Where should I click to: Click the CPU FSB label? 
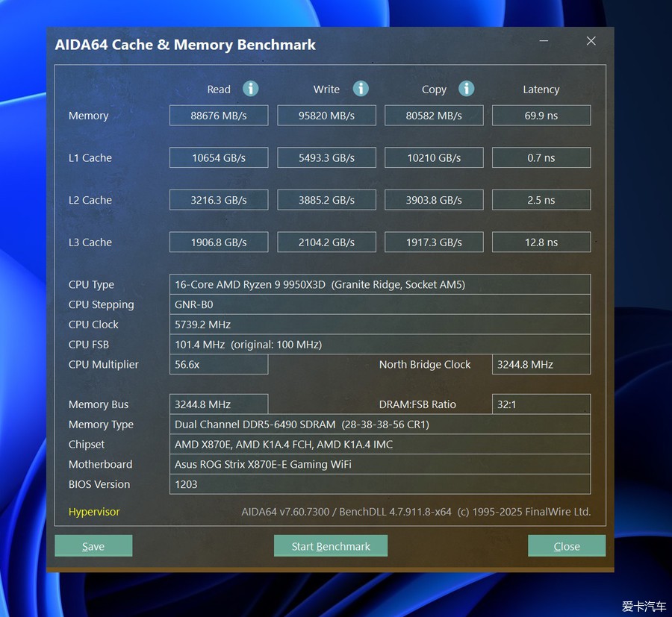tap(89, 344)
